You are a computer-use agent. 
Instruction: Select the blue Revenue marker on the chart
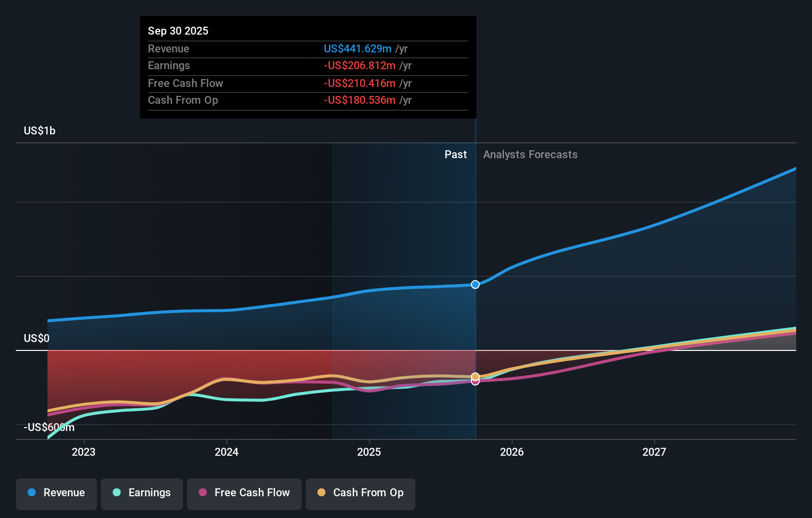click(475, 284)
